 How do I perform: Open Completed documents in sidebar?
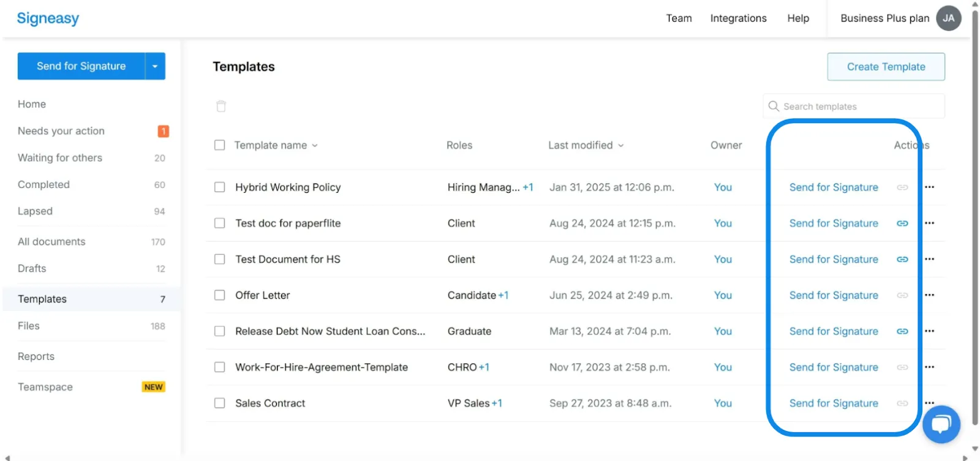[43, 185]
